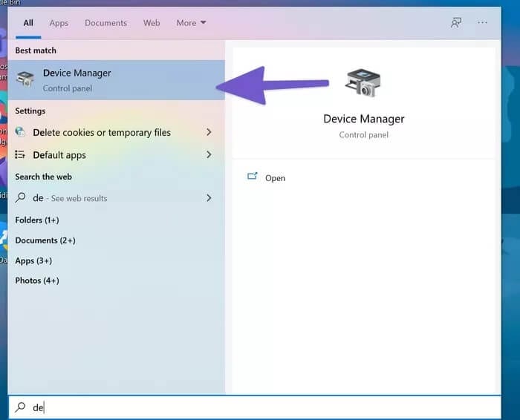Open the More dropdown
Screen dimensions: 520x420
click(x=191, y=23)
